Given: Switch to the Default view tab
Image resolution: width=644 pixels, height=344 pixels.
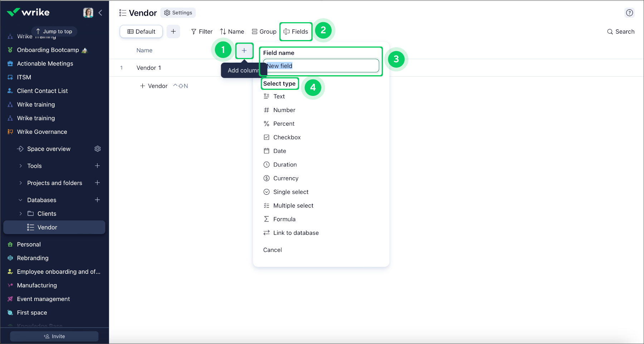Looking at the screenshot, I should [141, 32].
